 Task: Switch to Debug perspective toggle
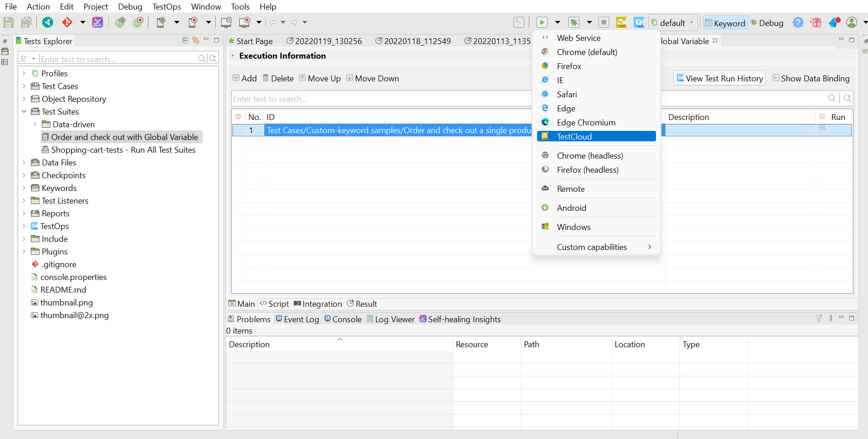pos(767,23)
